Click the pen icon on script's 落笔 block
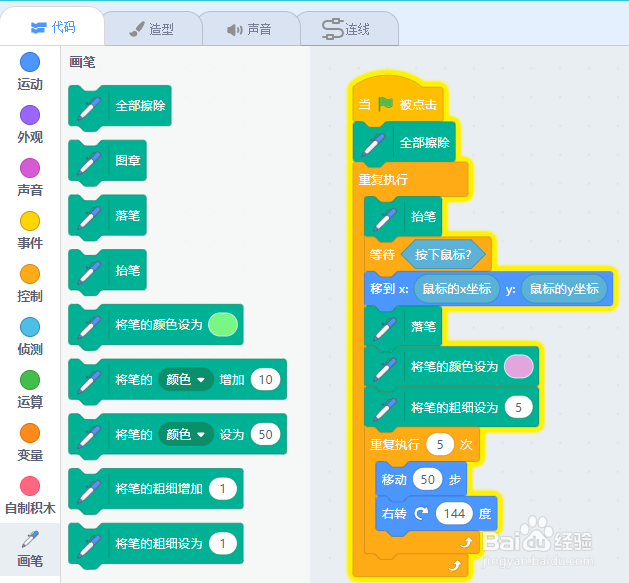 point(385,328)
